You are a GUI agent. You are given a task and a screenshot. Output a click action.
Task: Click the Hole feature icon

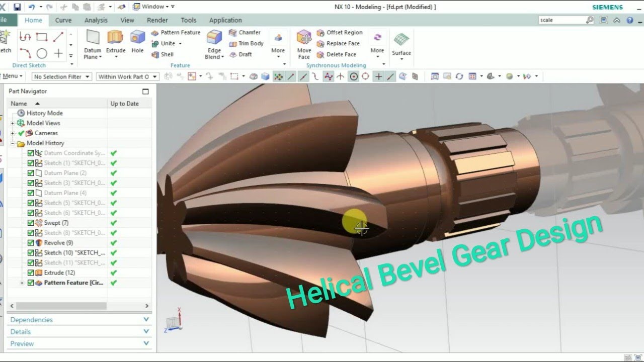(137, 38)
